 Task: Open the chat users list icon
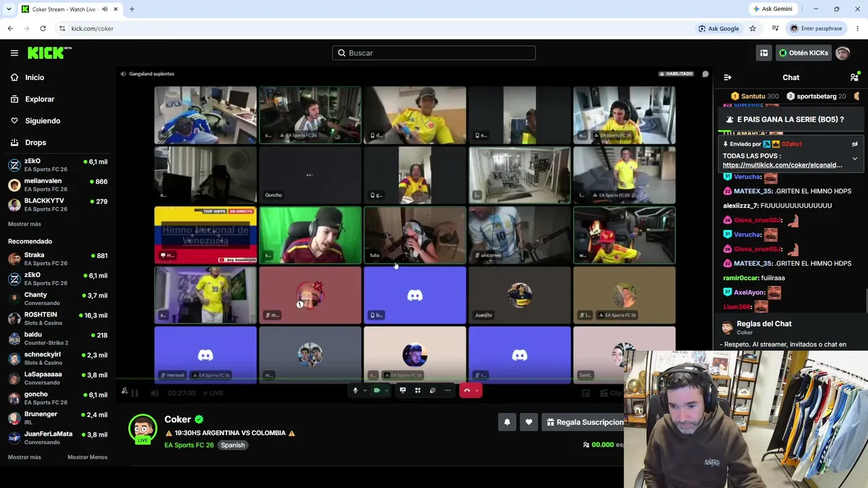click(x=854, y=77)
